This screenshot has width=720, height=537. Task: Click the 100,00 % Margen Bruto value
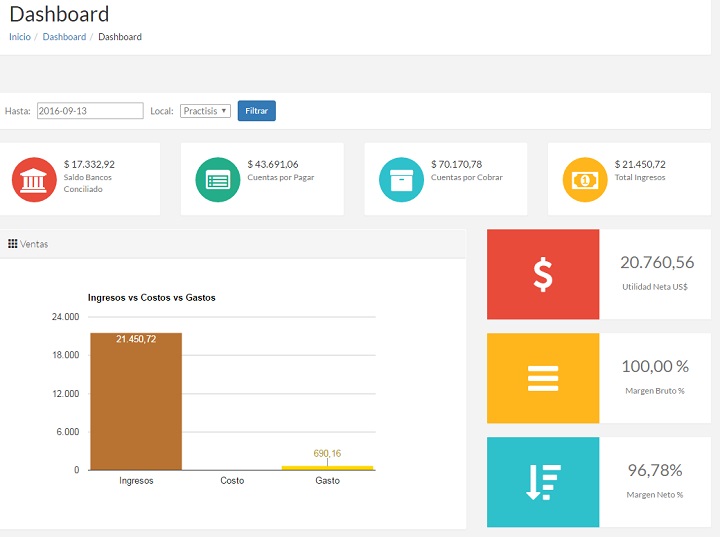coord(656,367)
